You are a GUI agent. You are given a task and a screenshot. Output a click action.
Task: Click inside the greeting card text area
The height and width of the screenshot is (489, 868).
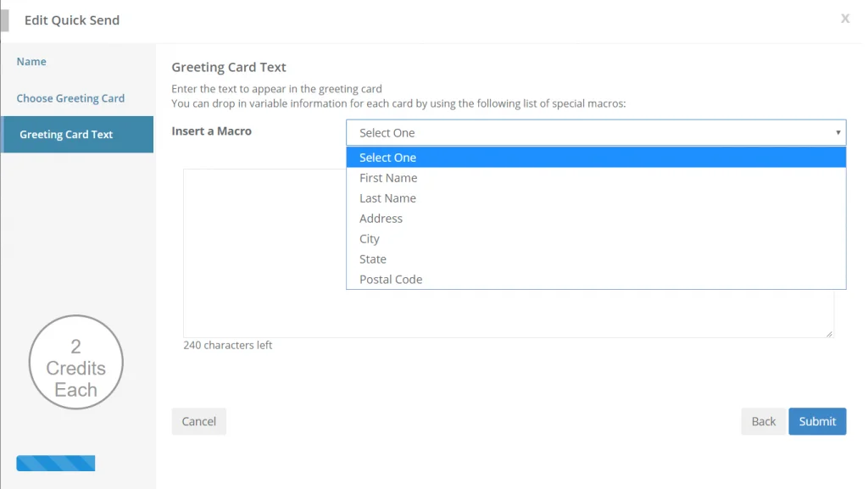click(x=264, y=253)
